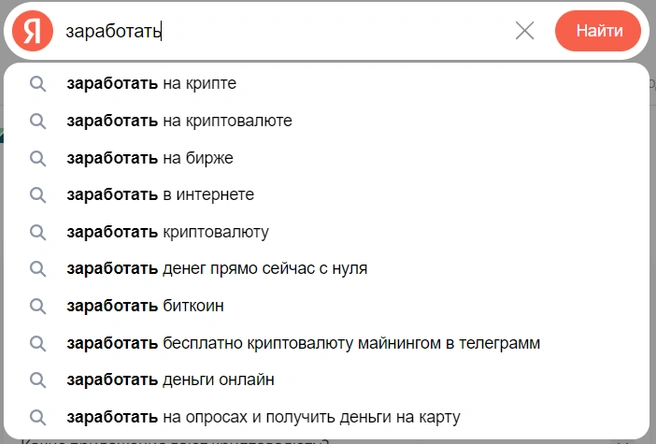Select "заработать на опросах и получить деньги на карту"
The height and width of the screenshot is (444, 656).
[326, 418]
